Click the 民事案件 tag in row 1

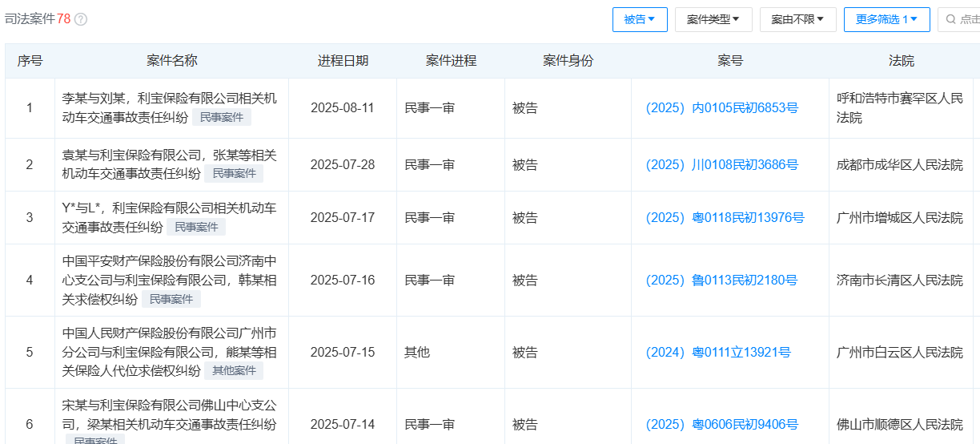click(x=221, y=117)
